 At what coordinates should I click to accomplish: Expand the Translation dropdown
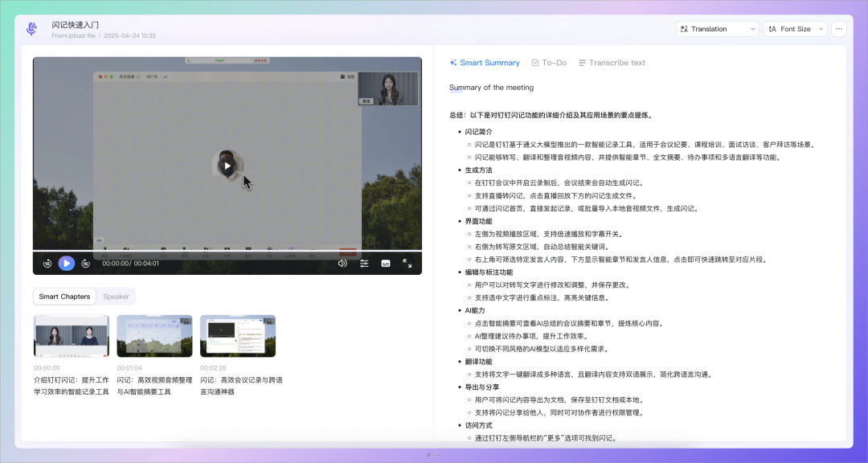717,29
